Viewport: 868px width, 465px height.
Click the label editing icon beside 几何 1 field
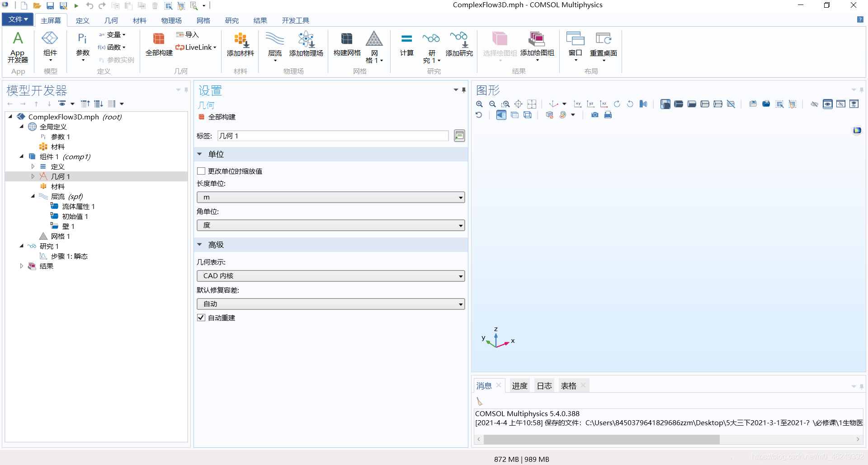459,136
